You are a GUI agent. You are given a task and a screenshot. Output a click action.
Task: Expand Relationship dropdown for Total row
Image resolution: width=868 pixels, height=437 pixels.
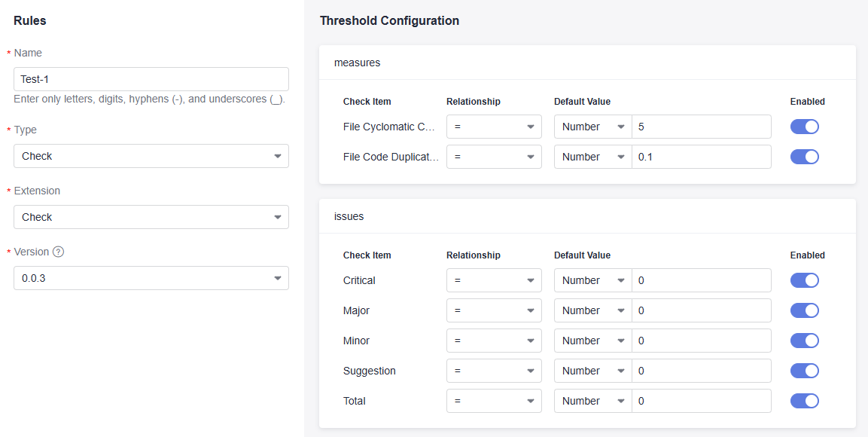click(x=494, y=401)
